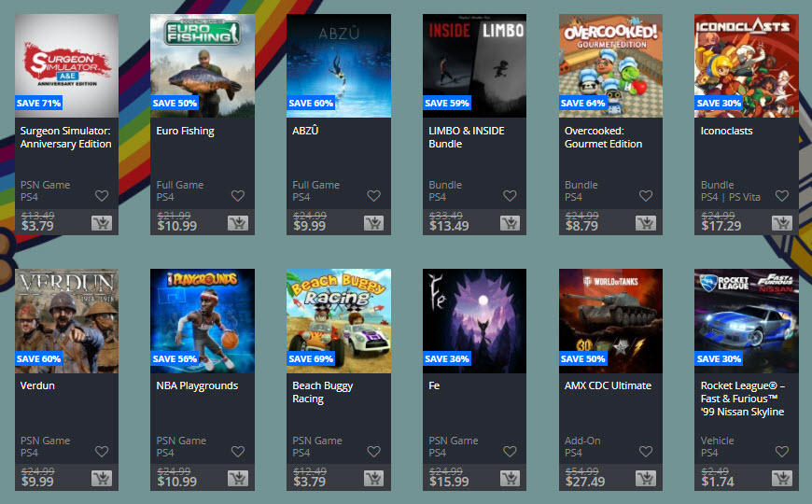Add Surgeon Simulator to cart
The image size is (812, 504).
coord(102,223)
